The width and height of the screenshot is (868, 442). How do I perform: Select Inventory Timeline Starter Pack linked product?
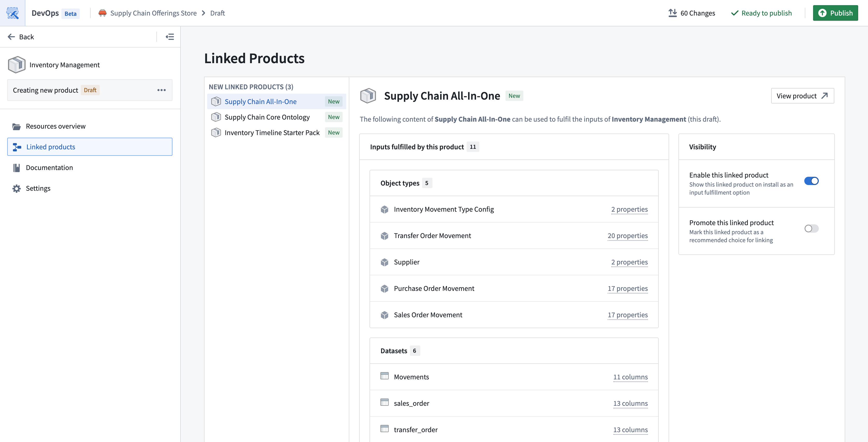pos(272,132)
